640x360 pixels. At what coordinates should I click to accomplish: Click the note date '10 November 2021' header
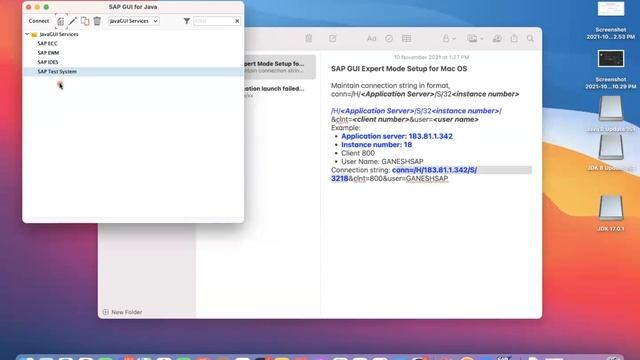(x=431, y=57)
